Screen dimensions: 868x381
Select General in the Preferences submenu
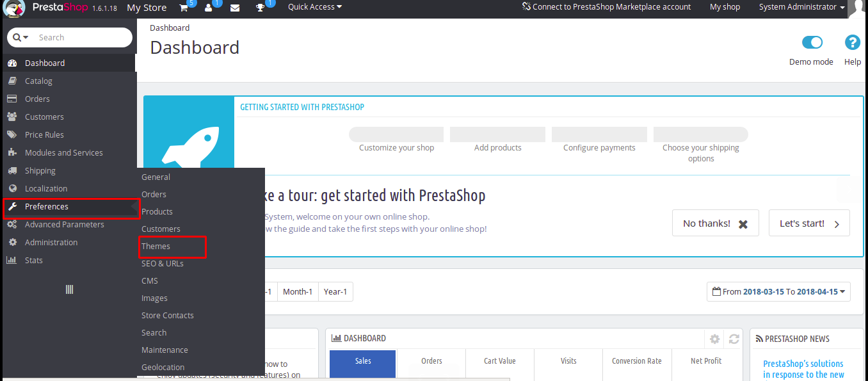pos(156,177)
